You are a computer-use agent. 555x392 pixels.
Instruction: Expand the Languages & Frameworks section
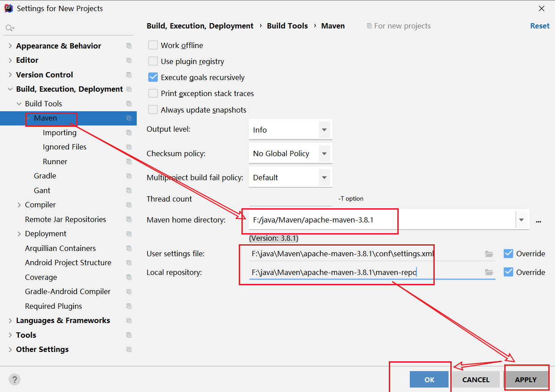10,321
